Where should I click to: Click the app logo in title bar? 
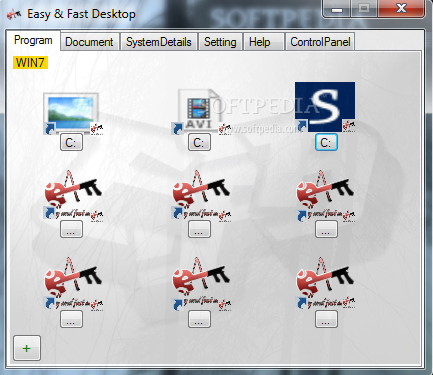(x=14, y=14)
